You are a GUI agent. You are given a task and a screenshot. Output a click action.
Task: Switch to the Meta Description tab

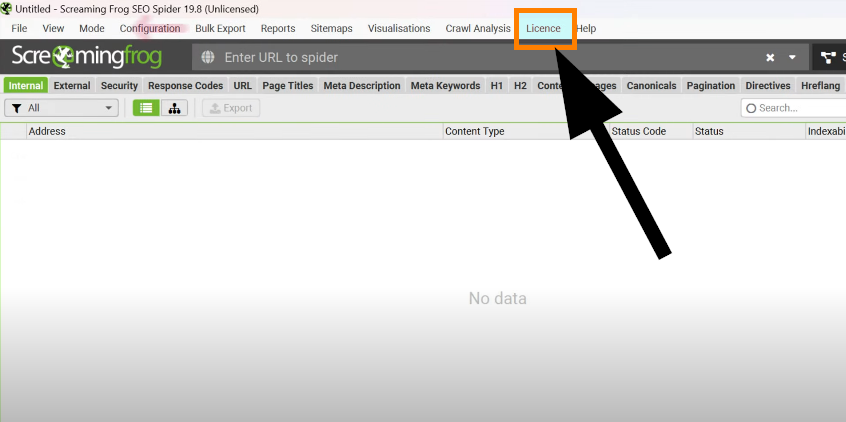362,86
